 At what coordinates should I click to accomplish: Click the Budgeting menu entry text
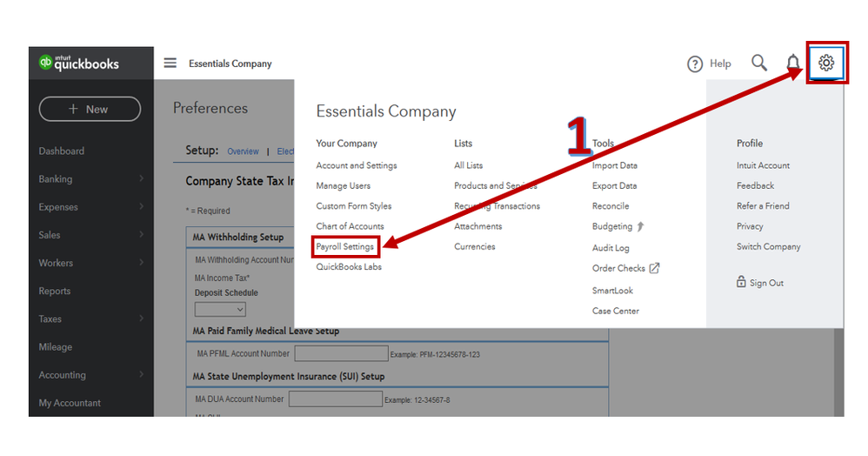[x=611, y=226]
